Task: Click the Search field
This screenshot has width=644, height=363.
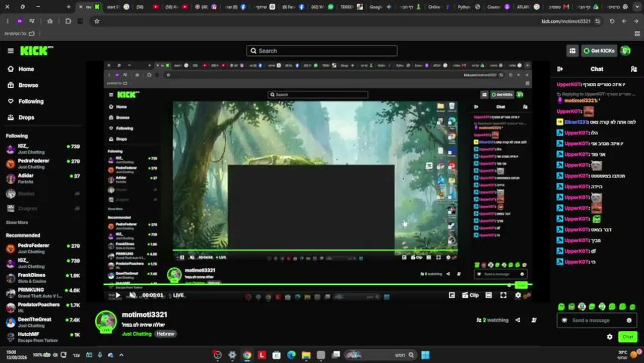Action: tap(322, 51)
